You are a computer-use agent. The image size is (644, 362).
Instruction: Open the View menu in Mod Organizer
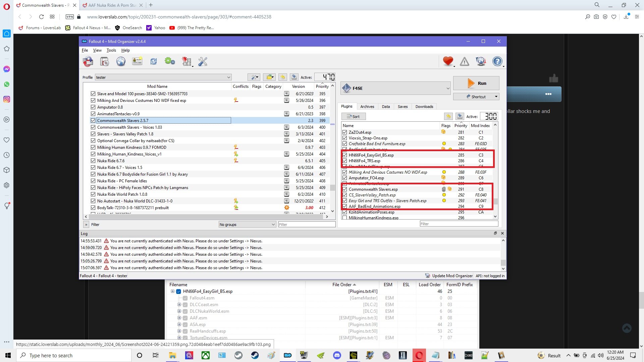tap(97, 50)
